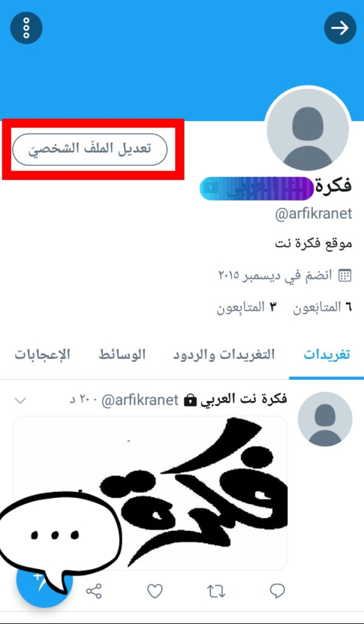Viewport: 364px width, 624px height.
Task: Expand the tweet options chevron
Action: click(20, 400)
